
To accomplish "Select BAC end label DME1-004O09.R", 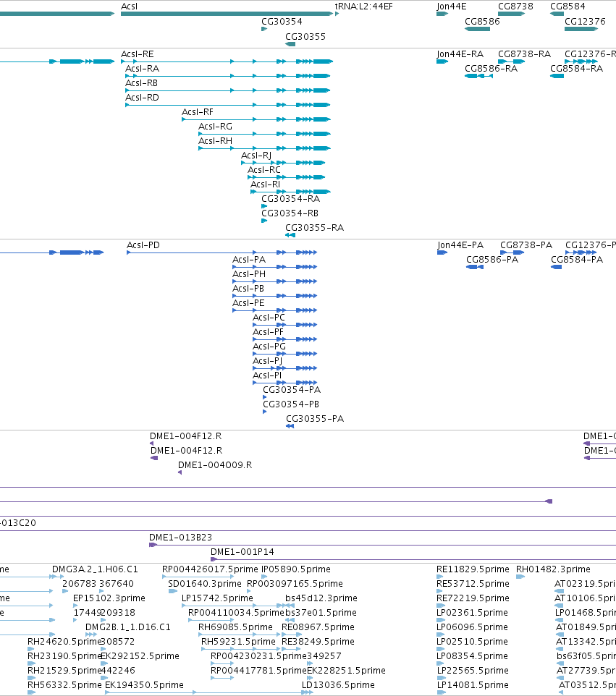I will tap(215, 465).
